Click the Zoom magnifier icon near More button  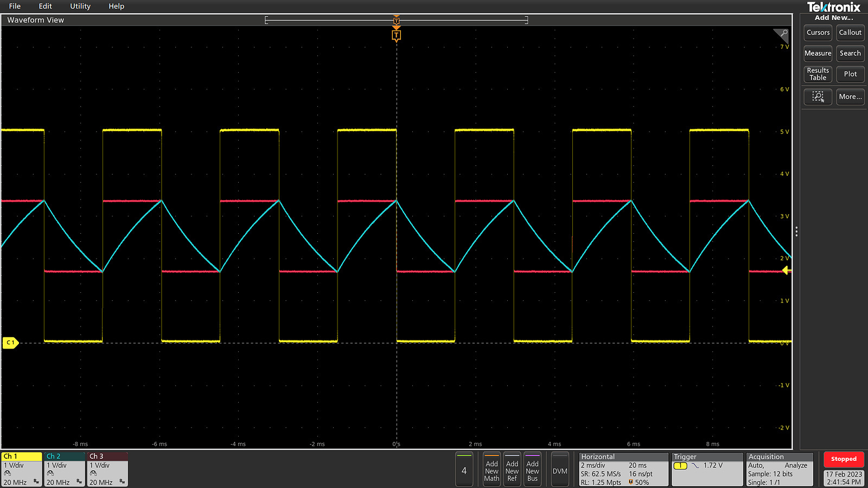(818, 97)
